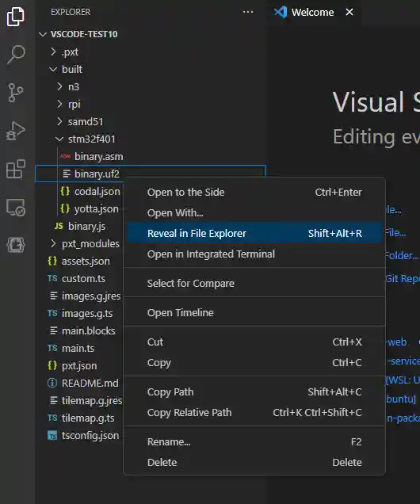Choose Copy Path from context menu

pos(254,392)
